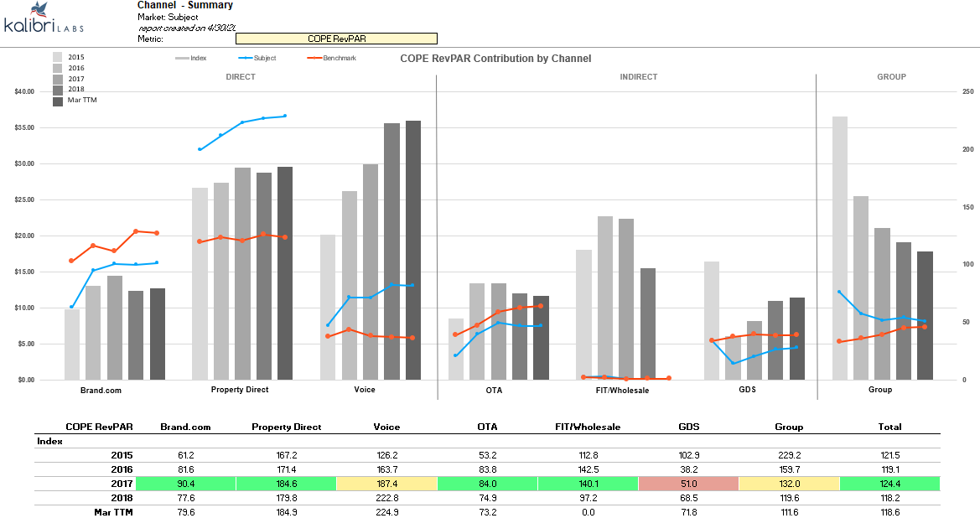Click the INDIRECT section label
This screenshot has width=980, height=518.
[x=639, y=77]
